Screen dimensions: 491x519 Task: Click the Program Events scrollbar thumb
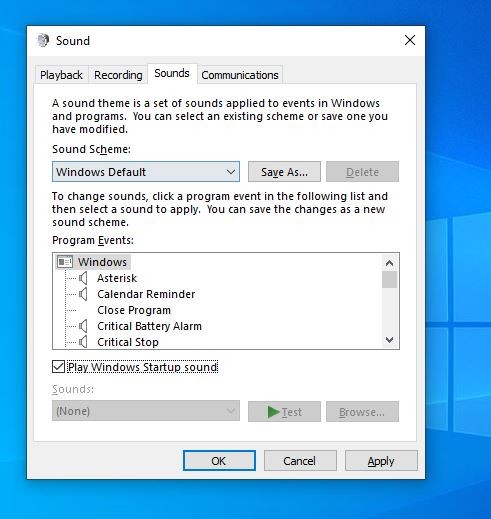point(389,279)
